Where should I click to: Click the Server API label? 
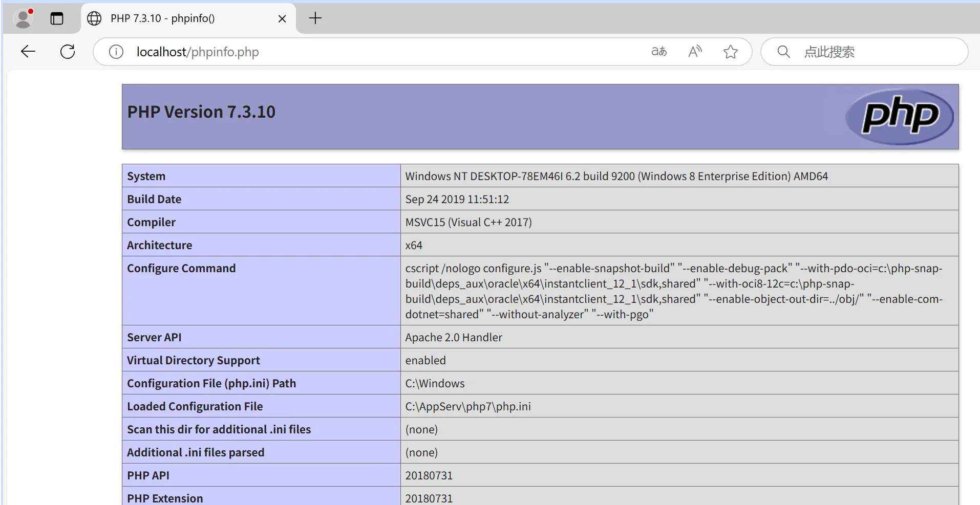pos(154,337)
